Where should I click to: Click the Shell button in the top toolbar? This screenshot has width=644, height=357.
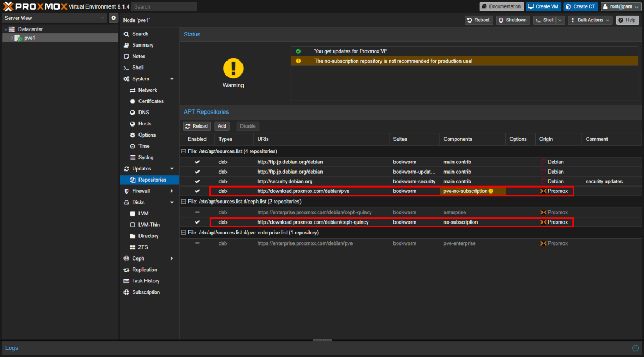click(x=544, y=20)
